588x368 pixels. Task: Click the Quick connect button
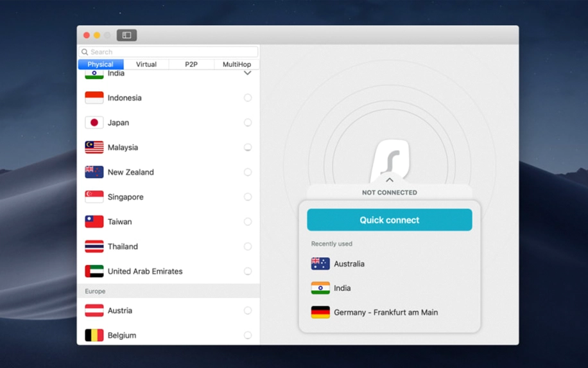point(390,220)
